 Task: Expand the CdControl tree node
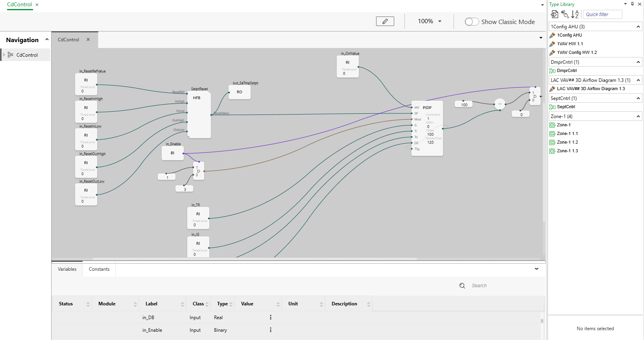[x=4, y=55]
